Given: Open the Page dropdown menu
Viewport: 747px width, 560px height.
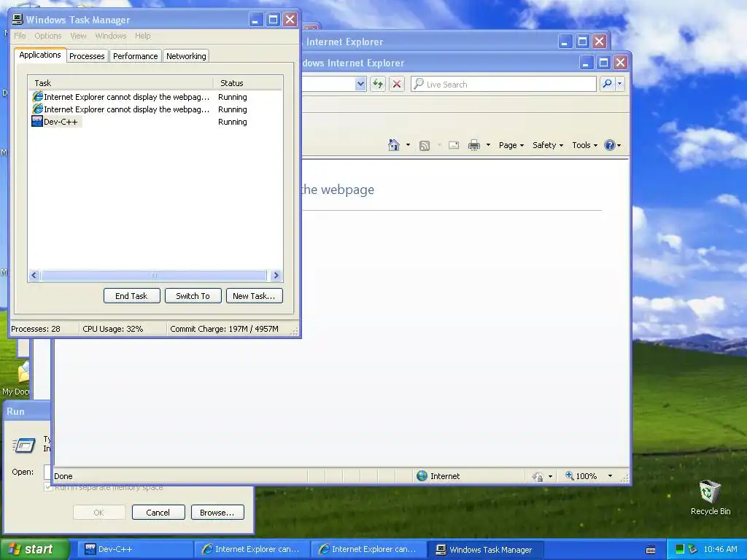Looking at the screenshot, I should pyautogui.click(x=511, y=145).
